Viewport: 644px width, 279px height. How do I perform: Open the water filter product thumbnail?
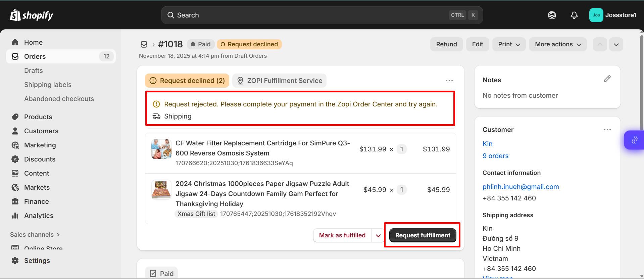tap(161, 149)
